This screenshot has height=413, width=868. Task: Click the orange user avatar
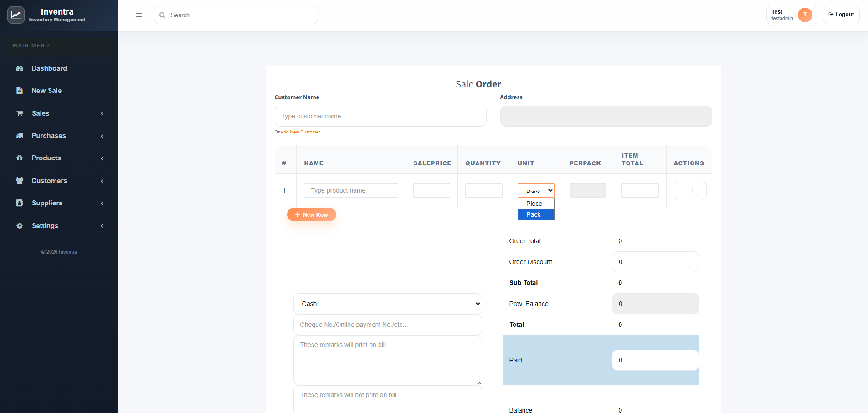click(805, 15)
